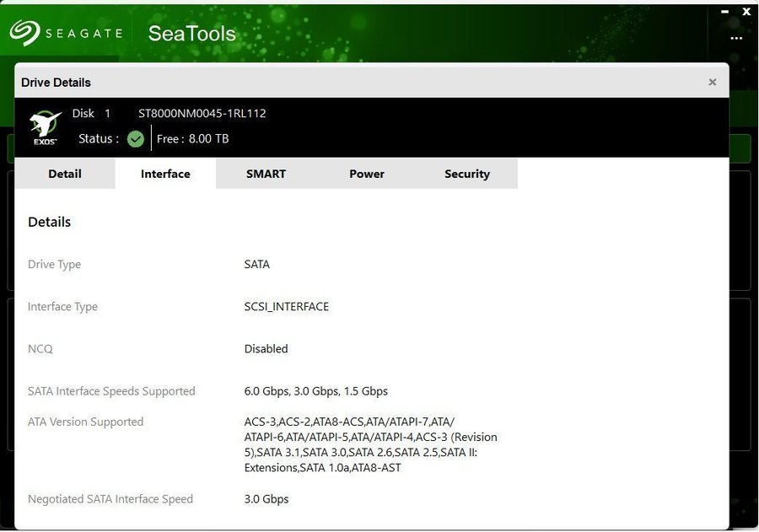Click the SeaTools title text
The width and height of the screenshot is (759, 532).
191,34
